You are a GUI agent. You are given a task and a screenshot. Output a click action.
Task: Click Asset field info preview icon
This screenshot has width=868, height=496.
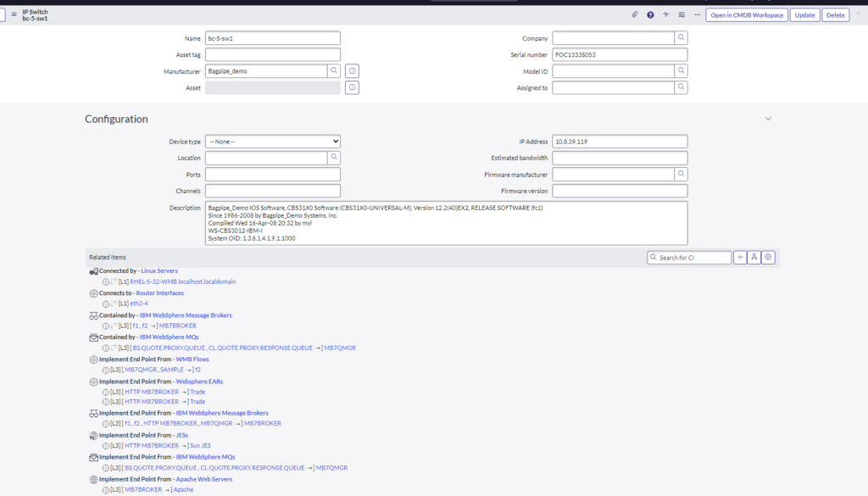pos(353,87)
